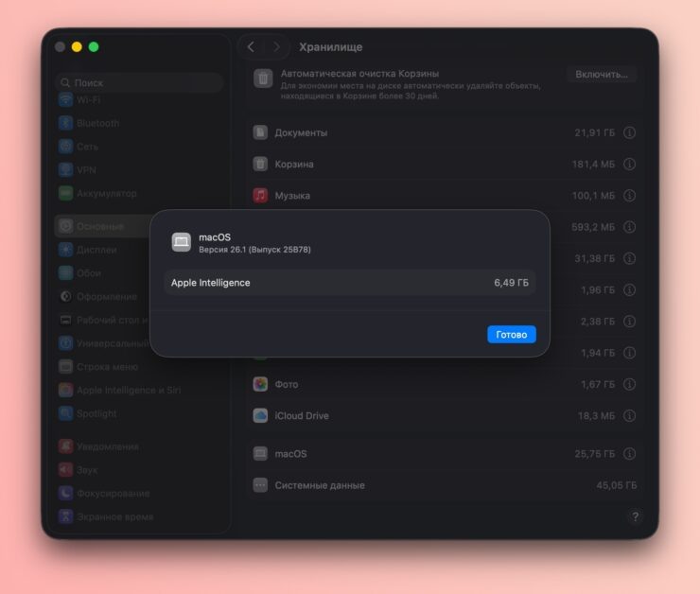
Task: Minimize the window with the yellow button
Action: coord(77,47)
